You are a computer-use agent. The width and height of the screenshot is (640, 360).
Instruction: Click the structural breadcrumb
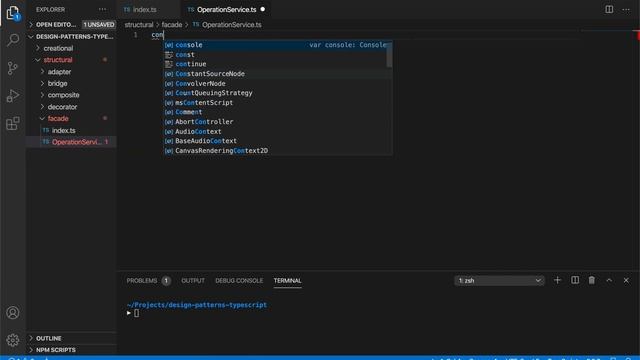pyautogui.click(x=139, y=25)
